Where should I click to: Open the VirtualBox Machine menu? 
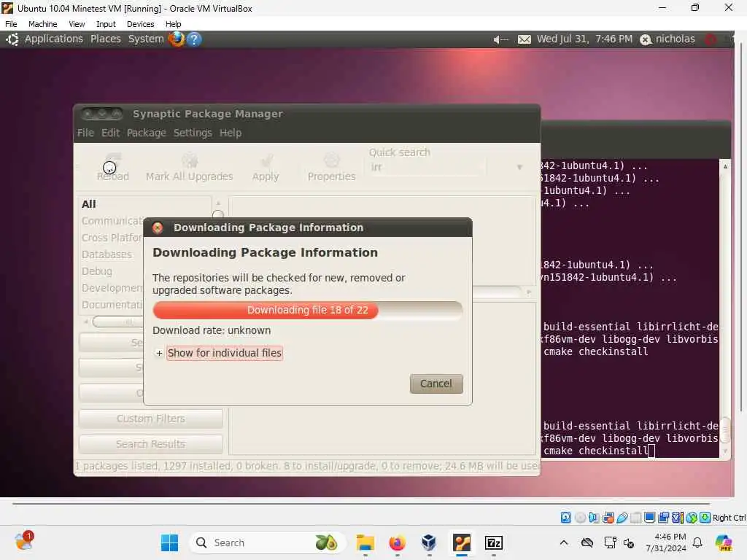point(42,24)
